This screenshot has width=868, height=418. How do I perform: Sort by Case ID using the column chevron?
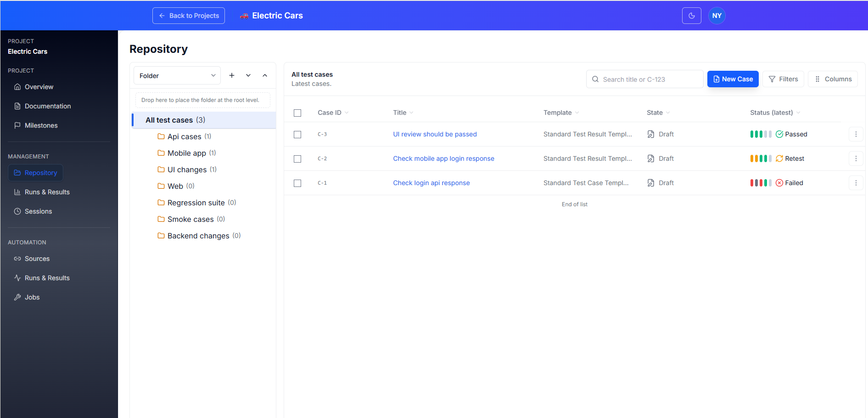(x=347, y=113)
